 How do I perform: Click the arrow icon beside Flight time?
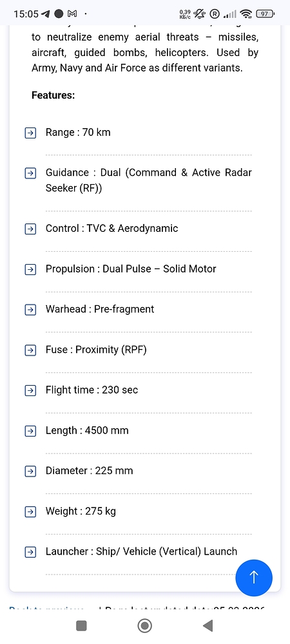point(30,391)
